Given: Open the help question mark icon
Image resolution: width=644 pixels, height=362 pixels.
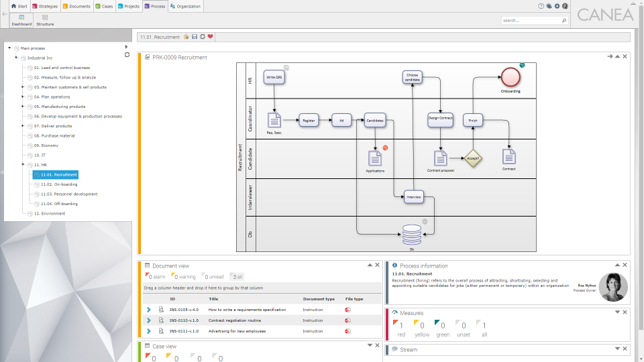Looking at the screenshot, I should click(x=541, y=6).
